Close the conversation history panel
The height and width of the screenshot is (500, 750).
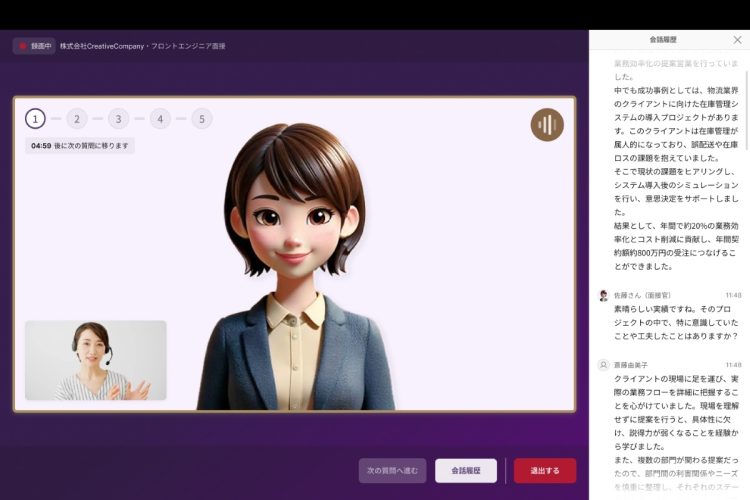pos(737,40)
